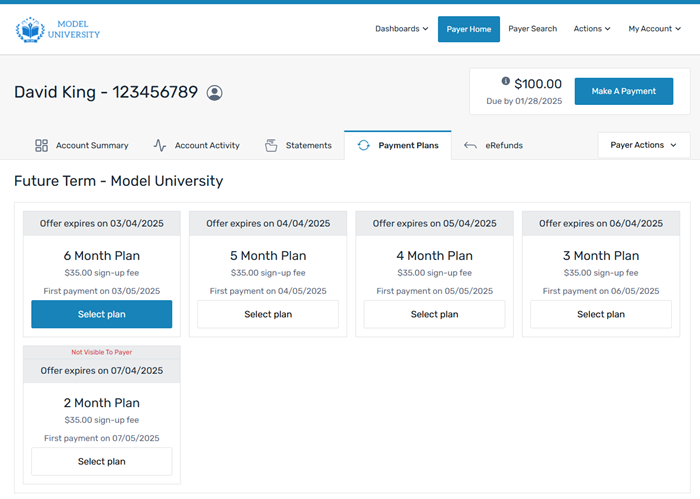Screen dimensions: 700x499
Task: Open the eRefunds tab
Action: pyautogui.click(x=503, y=145)
